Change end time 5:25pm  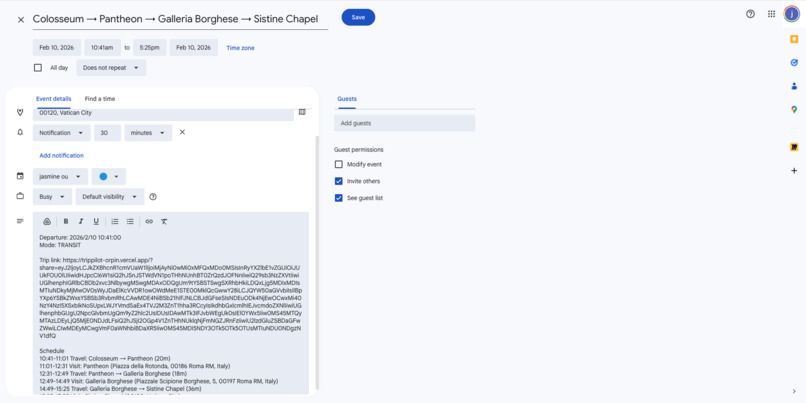[150, 47]
